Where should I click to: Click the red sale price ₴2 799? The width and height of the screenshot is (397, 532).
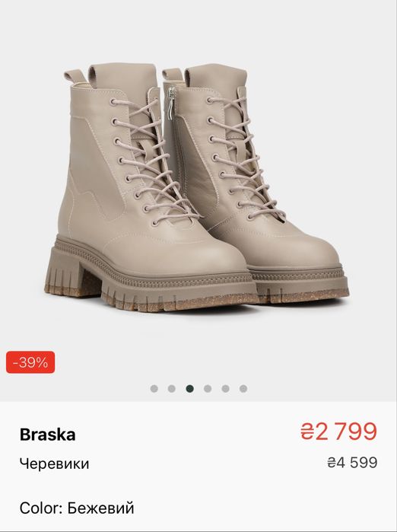tap(338, 432)
